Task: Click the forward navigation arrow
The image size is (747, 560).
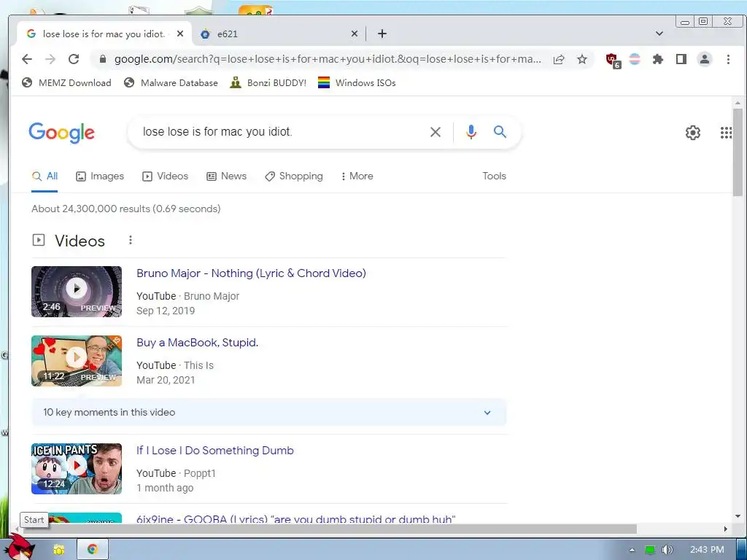Action: (50, 59)
